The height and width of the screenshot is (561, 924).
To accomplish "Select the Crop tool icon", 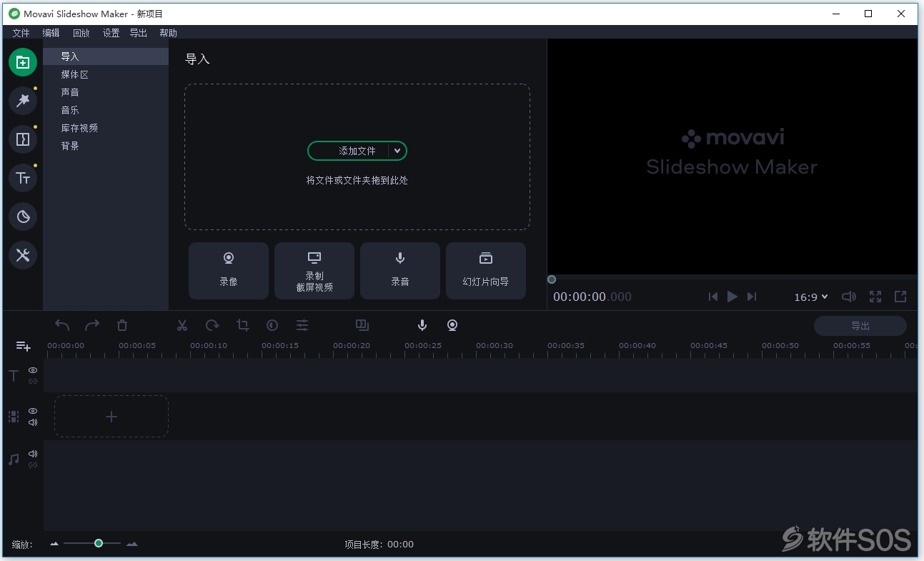I will click(242, 325).
